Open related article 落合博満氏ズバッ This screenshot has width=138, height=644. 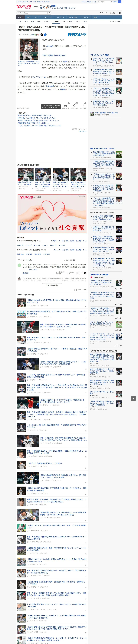(35, 115)
